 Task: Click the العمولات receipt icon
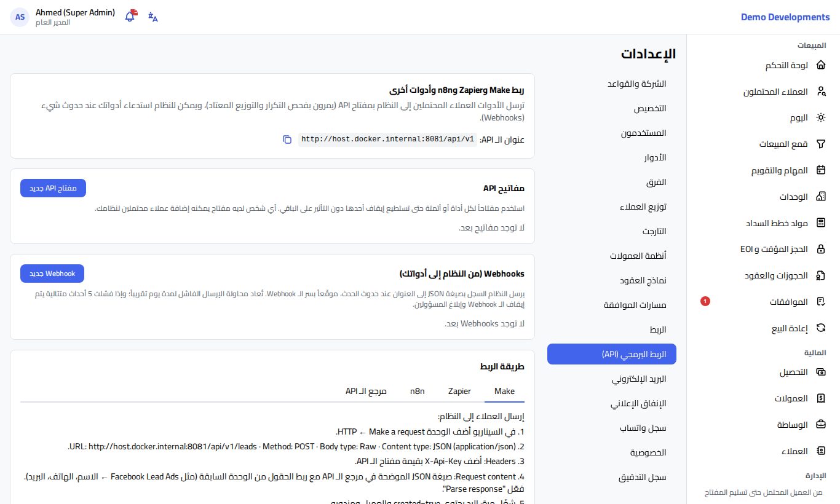(x=820, y=398)
